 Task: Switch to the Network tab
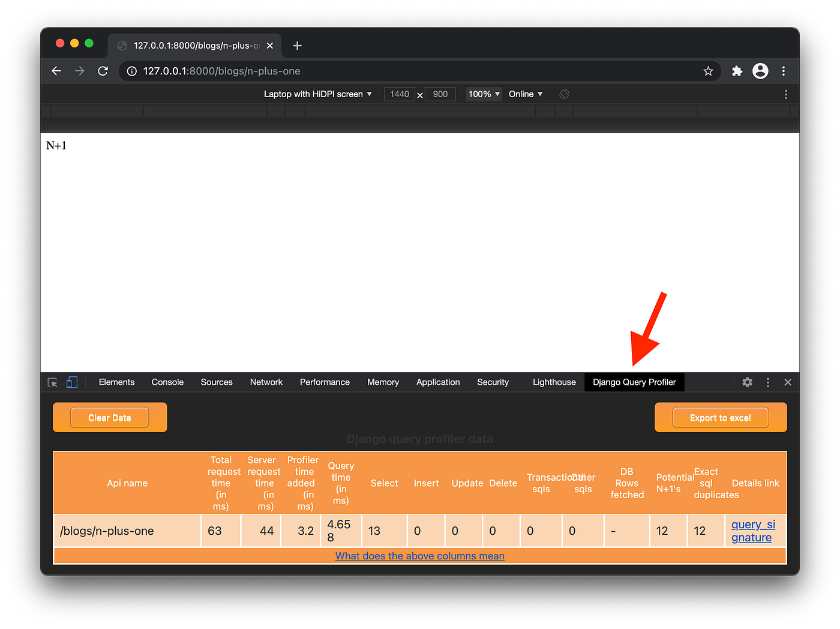click(266, 382)
